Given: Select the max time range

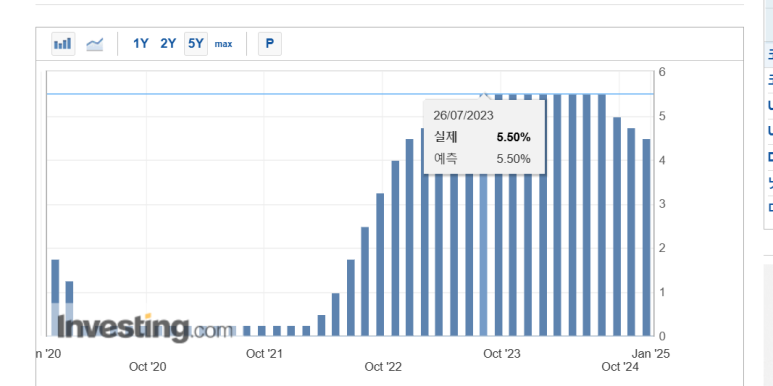Looking at the screenshot, I should [x=223, y=44].
